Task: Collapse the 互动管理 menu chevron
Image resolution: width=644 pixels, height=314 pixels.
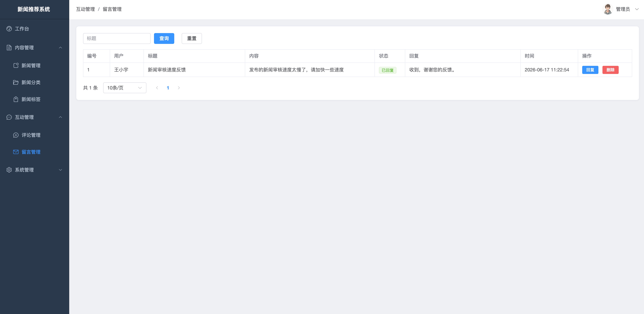Action: click(60, 117)
